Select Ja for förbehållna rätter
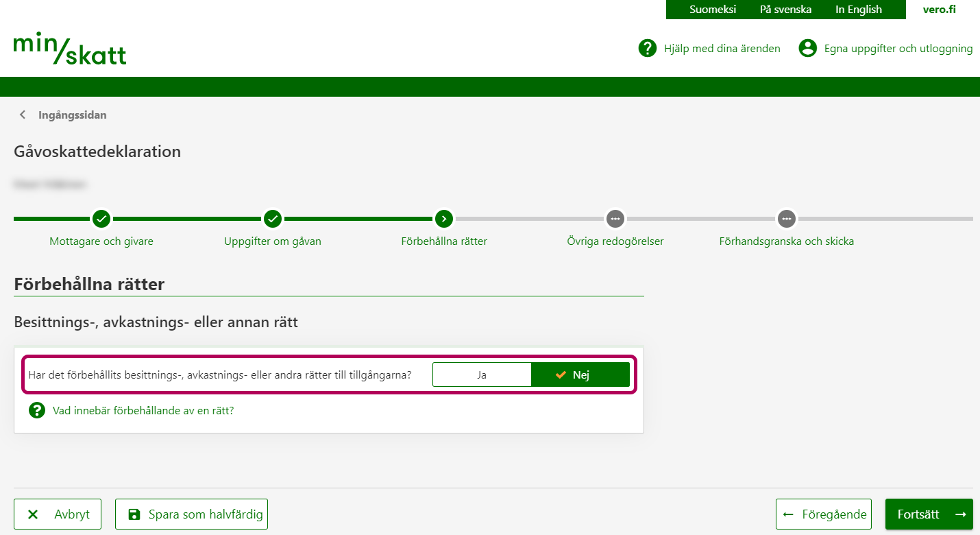Viewport: 980px width, 535px height. tap(482, 375)
